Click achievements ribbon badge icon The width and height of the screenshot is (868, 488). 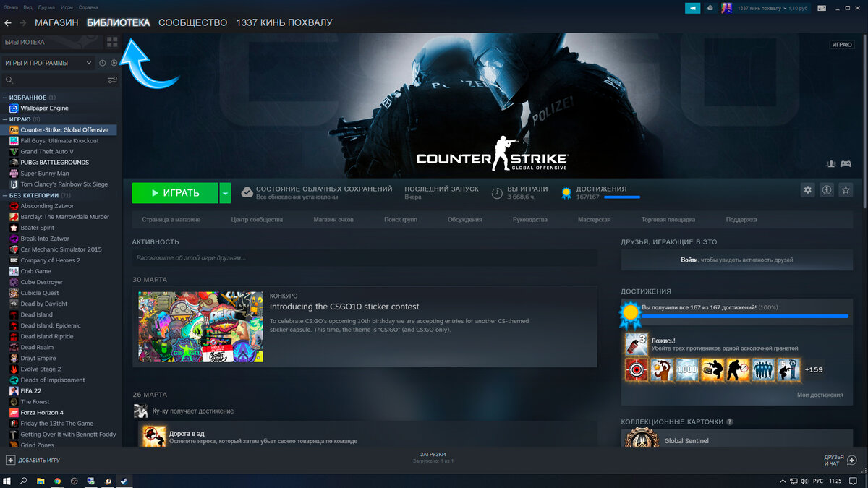tap(566, 193)
